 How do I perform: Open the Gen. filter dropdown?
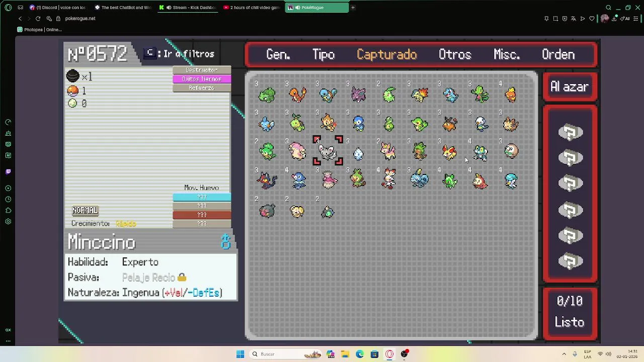(278, 54)
